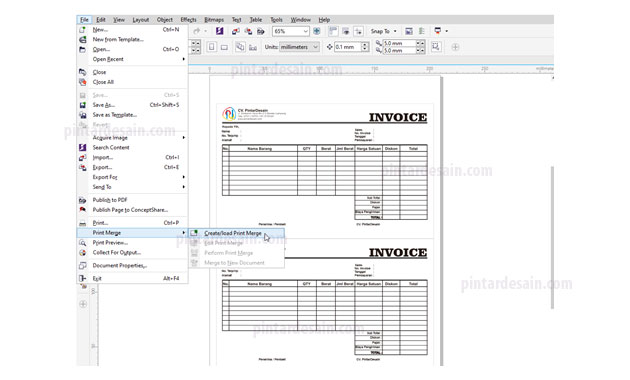Open the Effects menu
Screen dimensions: 630x380
click(x=188, y=20)
